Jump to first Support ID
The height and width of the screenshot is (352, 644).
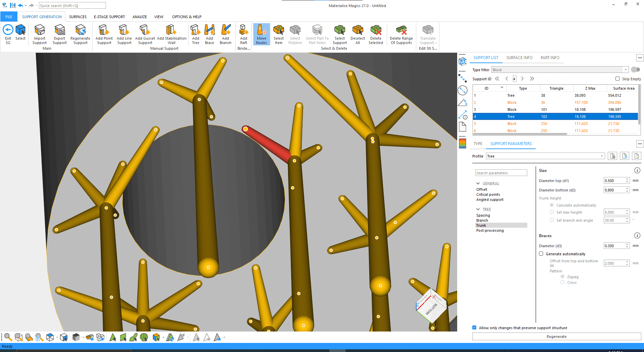[497, 79]
